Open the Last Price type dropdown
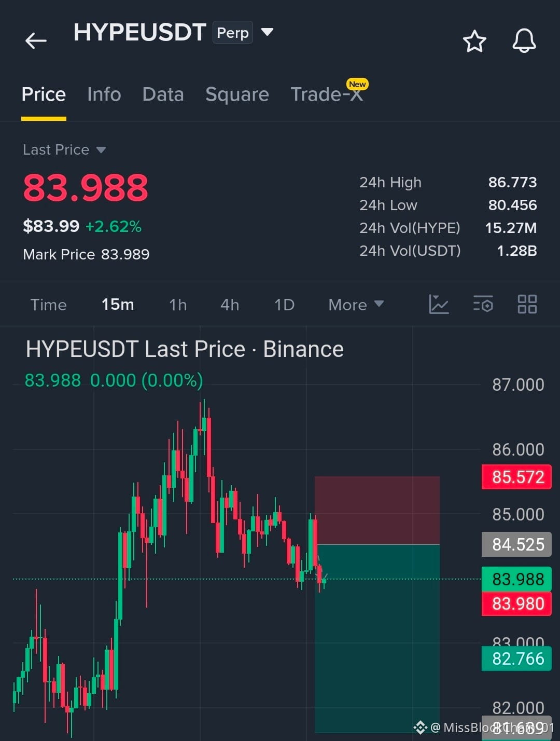Screen dimensions: 560x741 pyautogui.click(x=64, y=150)
